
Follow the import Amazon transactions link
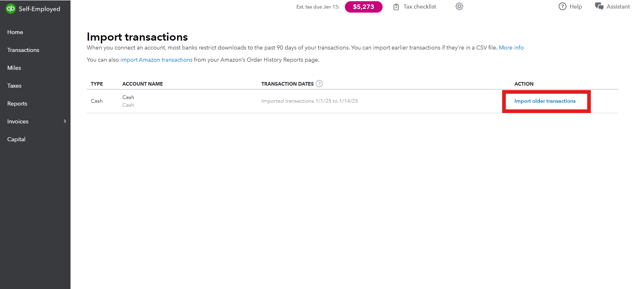pyautogui.click(x=156, y=60)
